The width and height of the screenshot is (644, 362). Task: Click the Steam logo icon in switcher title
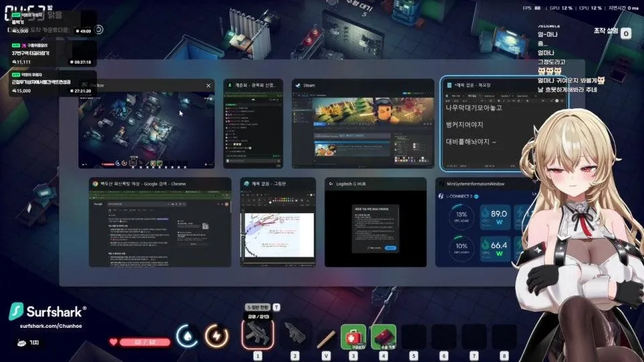coord(298,85)
